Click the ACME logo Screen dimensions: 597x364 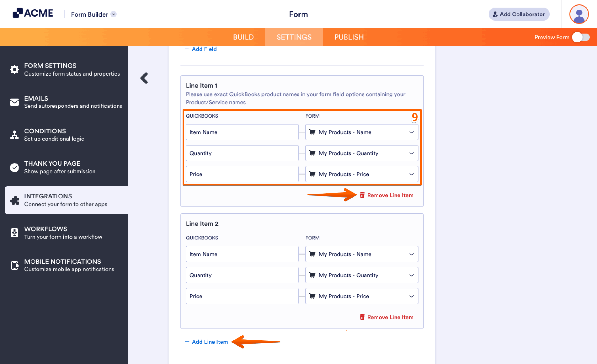pyautogui.click(x=33, y=13)
